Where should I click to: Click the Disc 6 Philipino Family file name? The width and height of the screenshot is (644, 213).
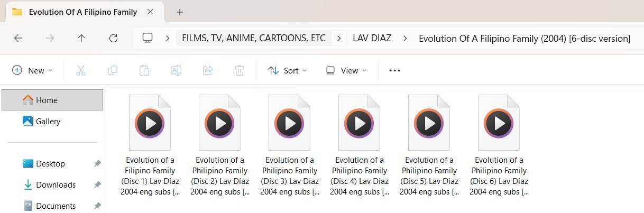coord(499,176)
